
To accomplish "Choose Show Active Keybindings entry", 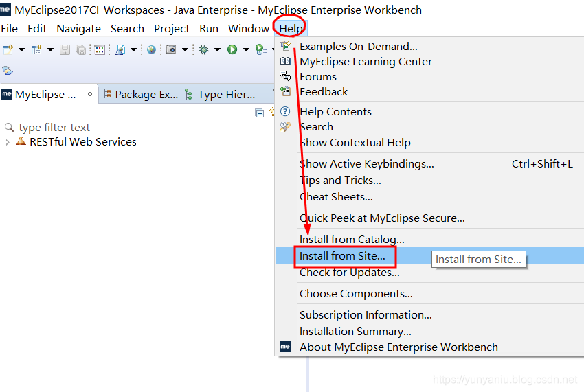I will [430, 164].
